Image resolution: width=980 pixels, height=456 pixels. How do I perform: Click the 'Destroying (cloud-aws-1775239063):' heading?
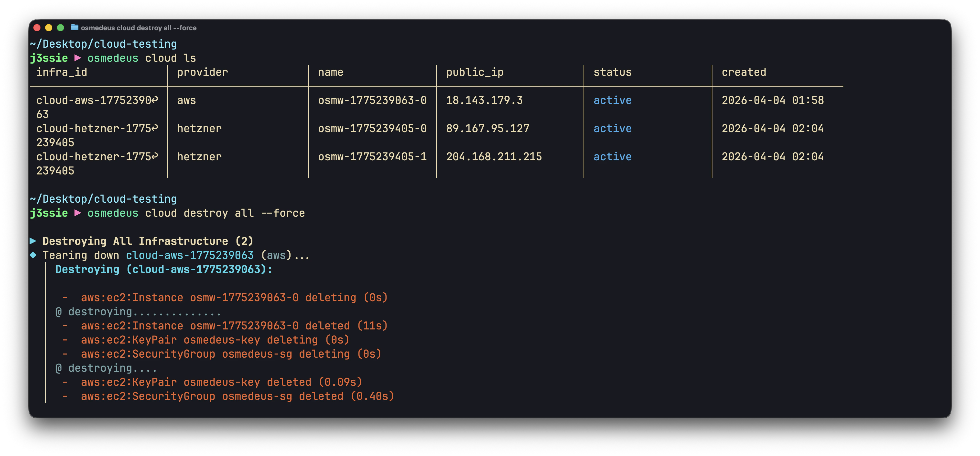pyautogui.click(x=164, y=269)
